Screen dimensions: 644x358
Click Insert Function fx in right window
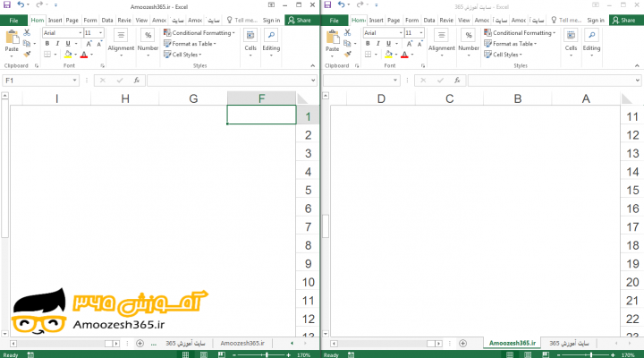pyautogui.click(x=457, y=81)
